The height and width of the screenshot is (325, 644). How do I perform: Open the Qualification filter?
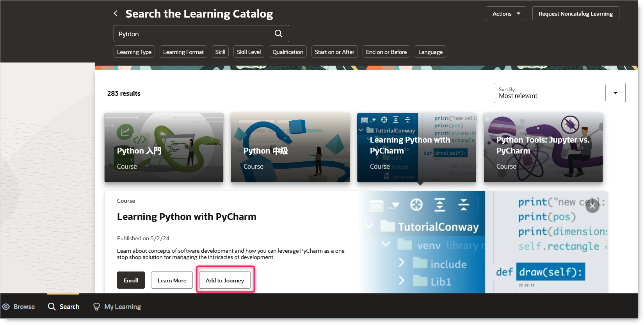pyautogui.click(x=288, y=52)
